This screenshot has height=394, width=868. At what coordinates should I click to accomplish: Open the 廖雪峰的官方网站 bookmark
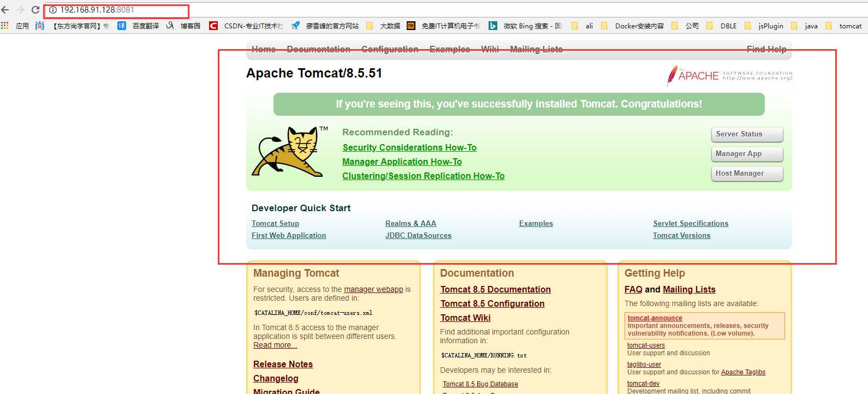(x=325, y=26)
